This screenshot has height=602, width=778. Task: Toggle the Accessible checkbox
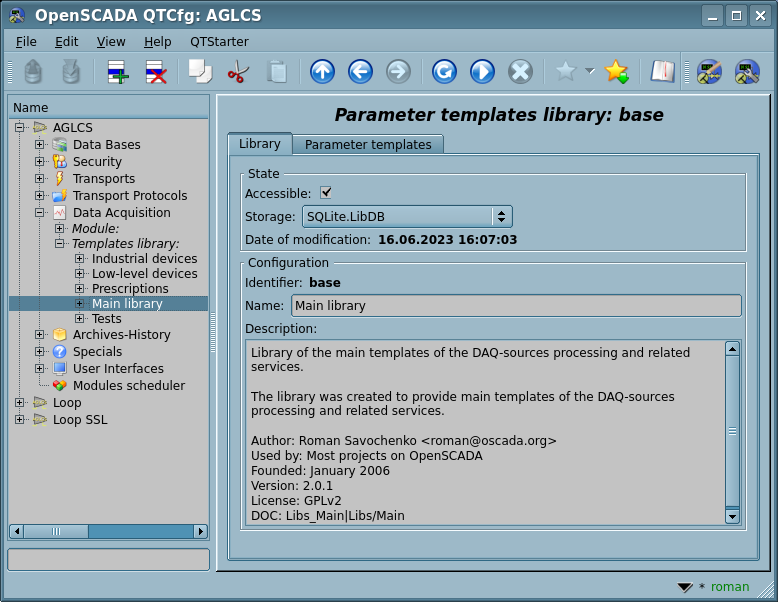[326, 193]
